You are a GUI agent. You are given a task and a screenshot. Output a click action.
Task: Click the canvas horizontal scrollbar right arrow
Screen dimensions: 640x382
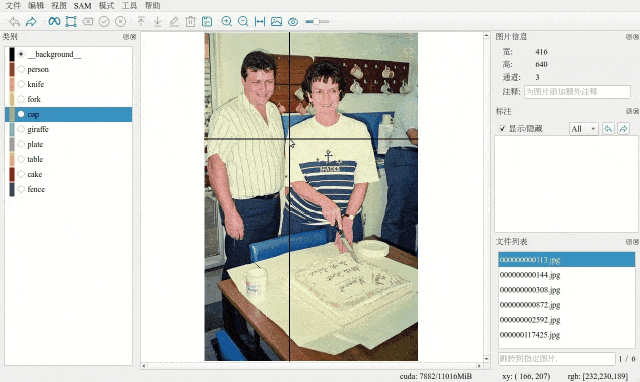coord(479,366)
